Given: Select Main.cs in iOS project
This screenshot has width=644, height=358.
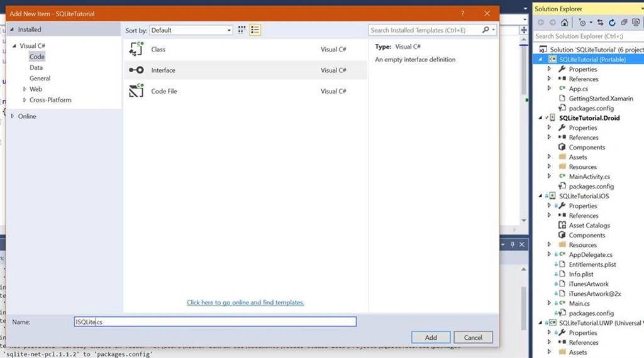Looking at the screenshot, I should (579, 303).
